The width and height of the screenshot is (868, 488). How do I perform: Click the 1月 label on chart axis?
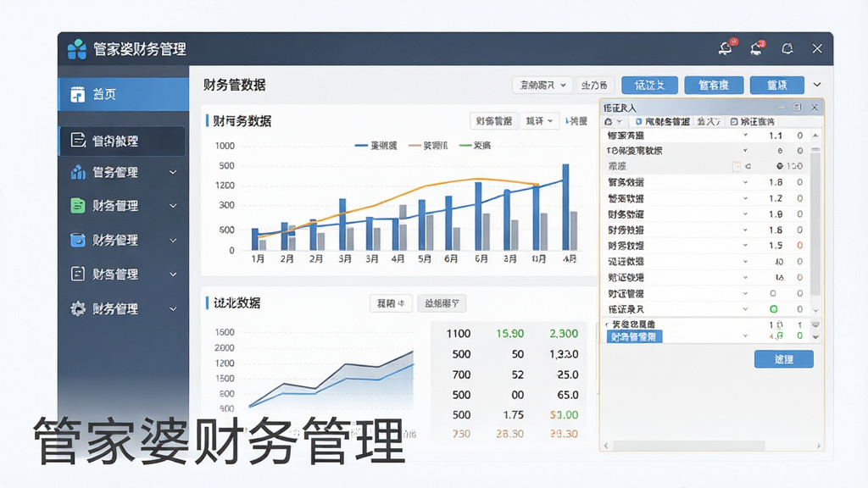pos(258,259)
